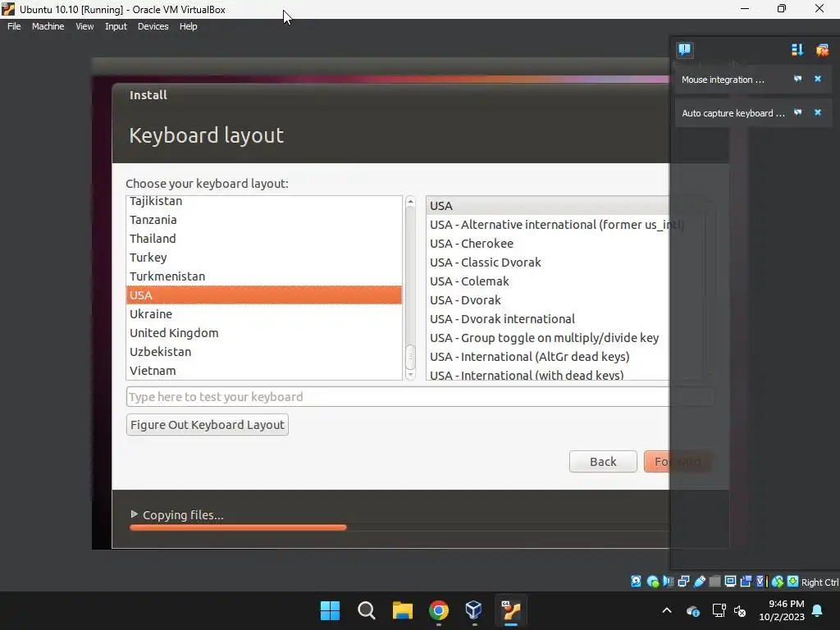
Task: Select Uzbekistan in country list
Action: pos(264,351)
